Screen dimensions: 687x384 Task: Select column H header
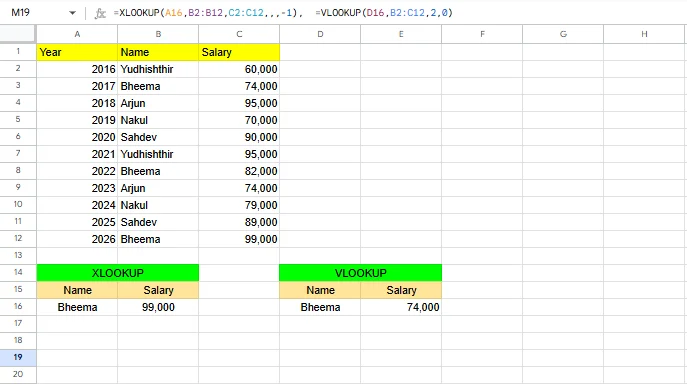tap(645, 34)
